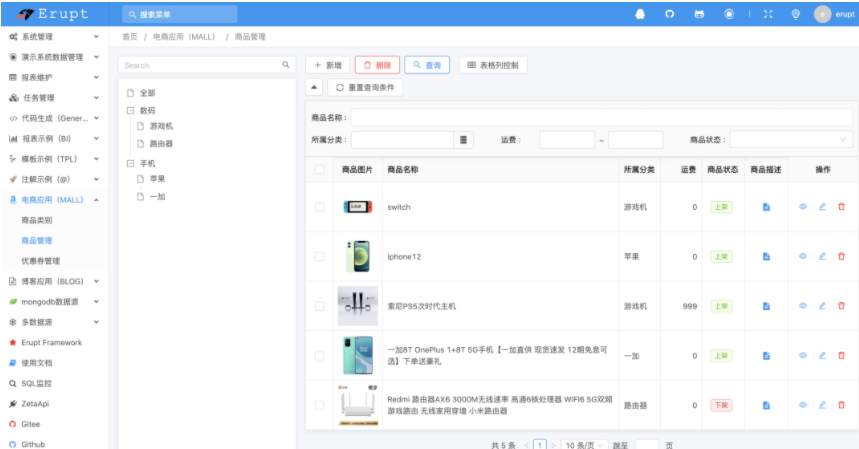Delete the Redmi 路由器 row
The image size is (859, 449).
[841, 405]
